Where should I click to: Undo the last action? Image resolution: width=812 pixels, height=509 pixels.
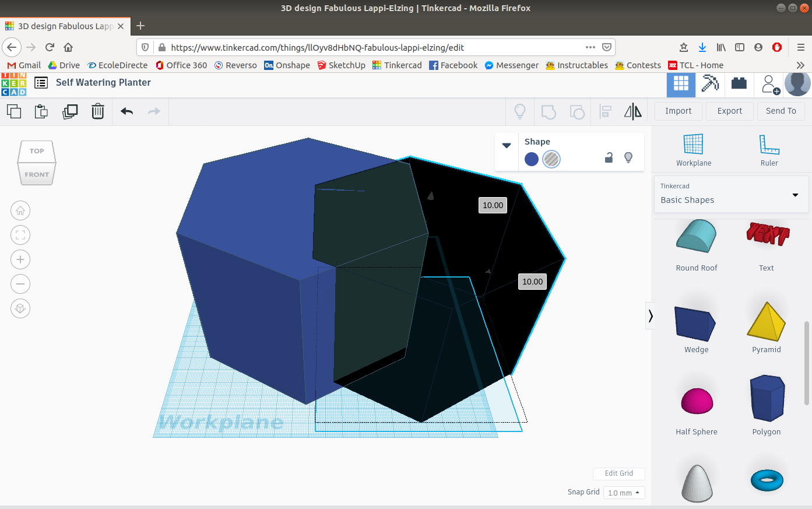[127, 111]
